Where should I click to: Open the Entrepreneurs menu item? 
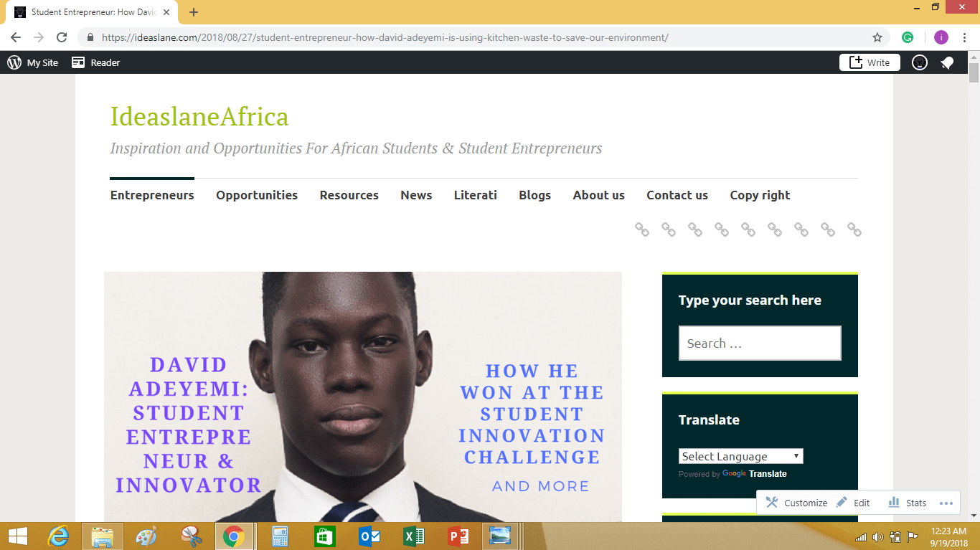point(152,195)
